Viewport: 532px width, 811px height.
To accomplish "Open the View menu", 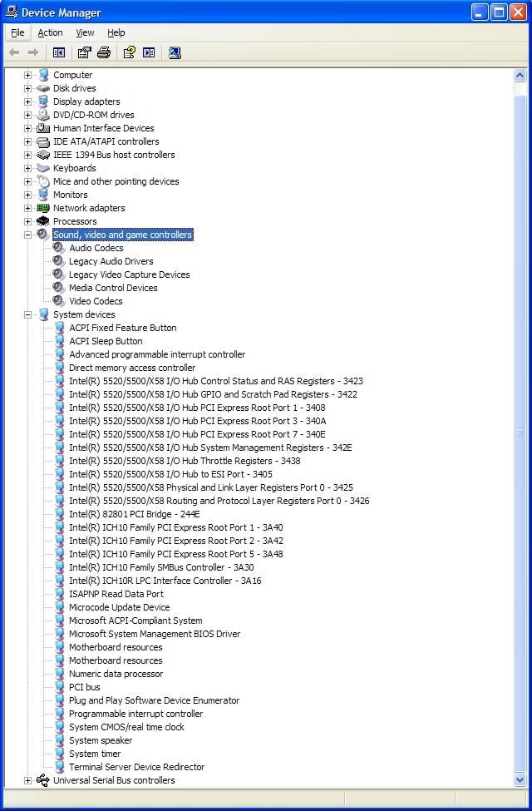I will (85, 32).
